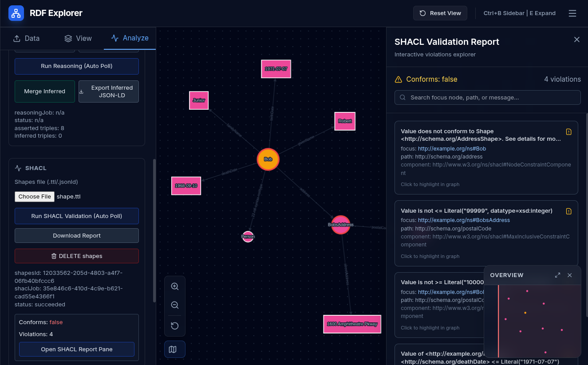The height and width of the screenshot is (365, 588).
Task: Open the hamburger menu at top right
Action: tap(572, 13)
